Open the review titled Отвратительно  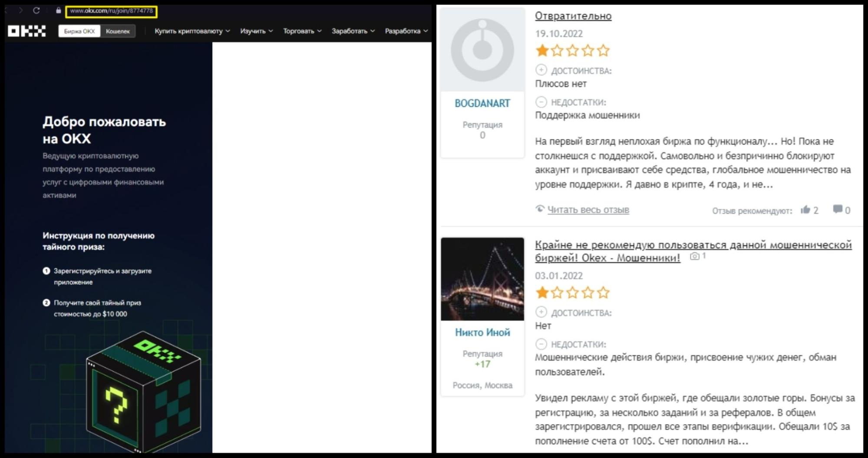[573, 16]
